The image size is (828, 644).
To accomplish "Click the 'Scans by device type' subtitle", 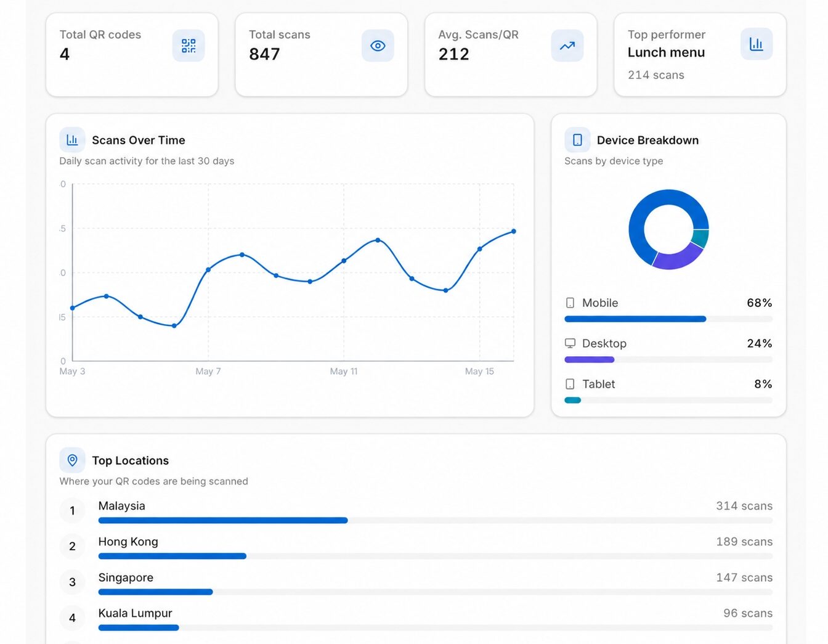I will (614, 161).
